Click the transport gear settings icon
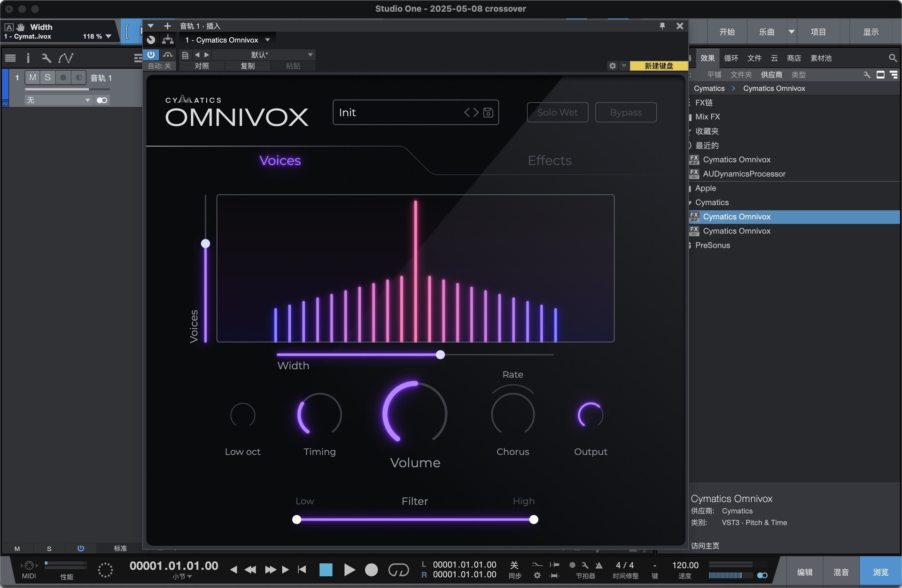The width and height of the screenshot is (902, 588). click(537, 575)
